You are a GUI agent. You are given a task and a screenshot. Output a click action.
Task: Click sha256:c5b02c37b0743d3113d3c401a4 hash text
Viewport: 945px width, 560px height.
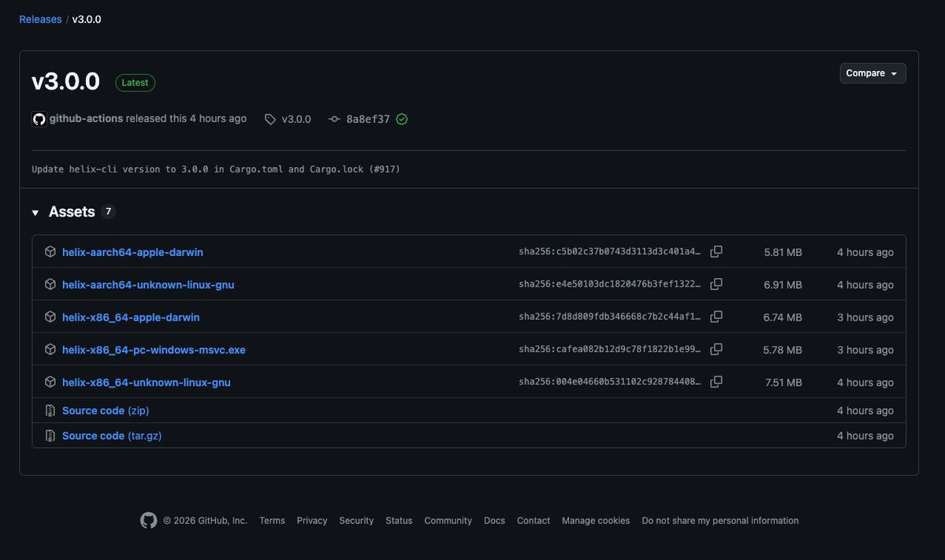coord(609,252)
